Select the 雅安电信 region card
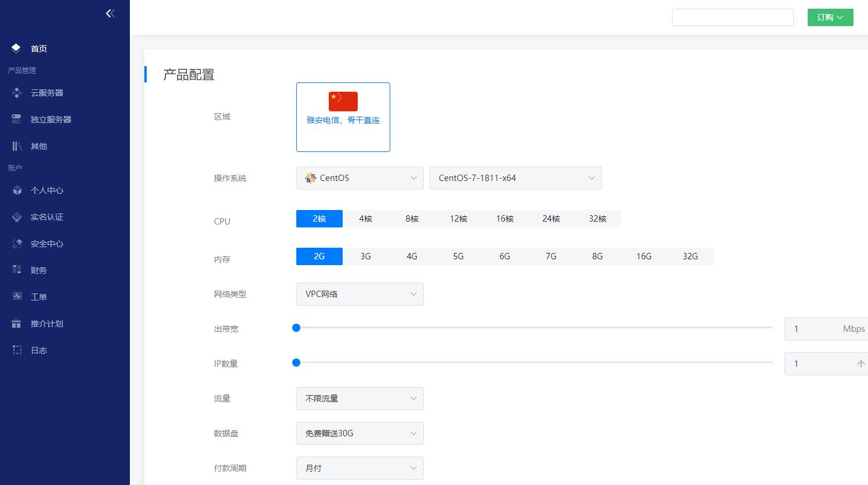 pyautogui.click(x=343, y=117)
